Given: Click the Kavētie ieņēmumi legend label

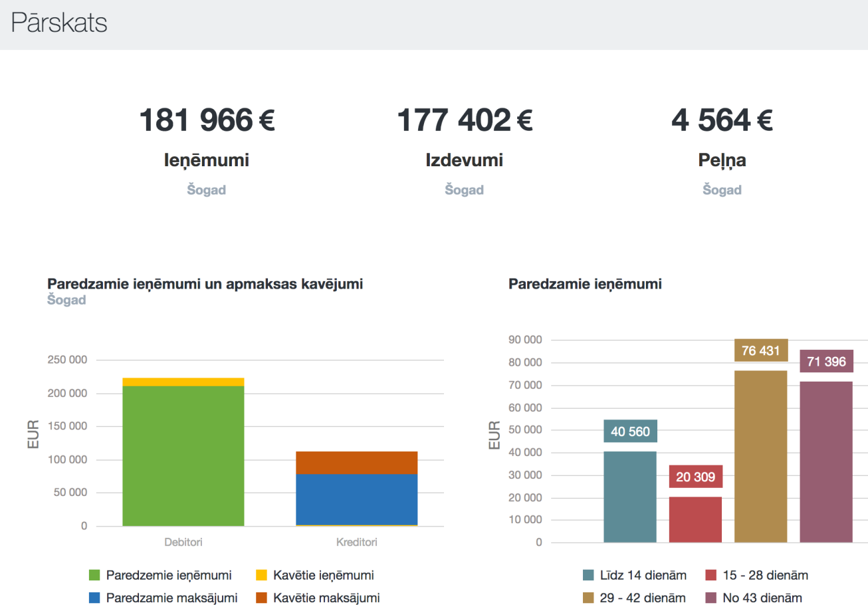Looking at the screenshot, I should (x=324, y=575).
